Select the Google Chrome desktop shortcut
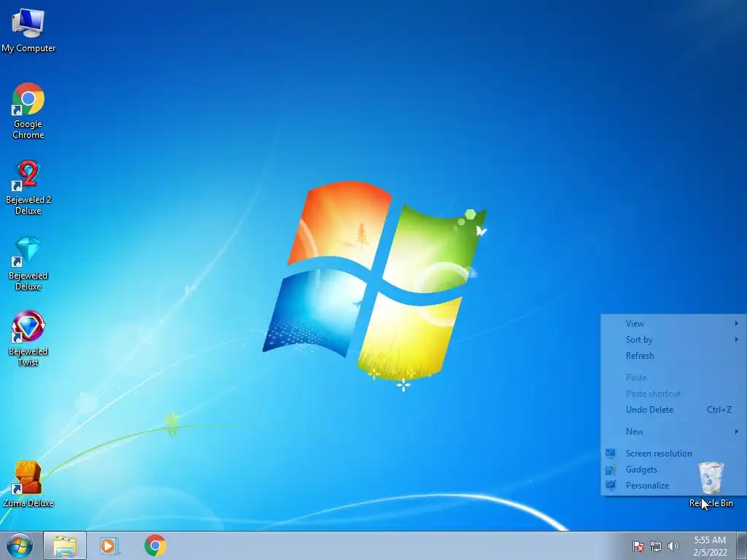Screen dimensions: 747x560 [28, 111]
